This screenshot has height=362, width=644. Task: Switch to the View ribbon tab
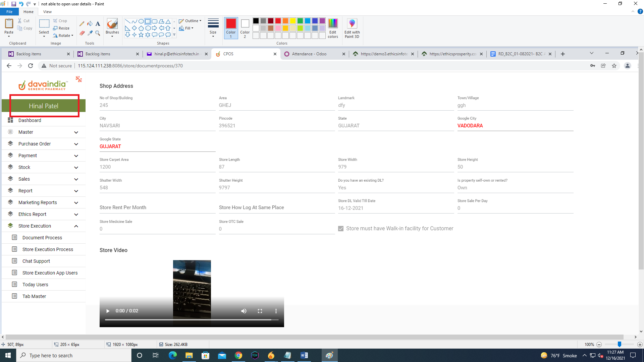point(47,12)
